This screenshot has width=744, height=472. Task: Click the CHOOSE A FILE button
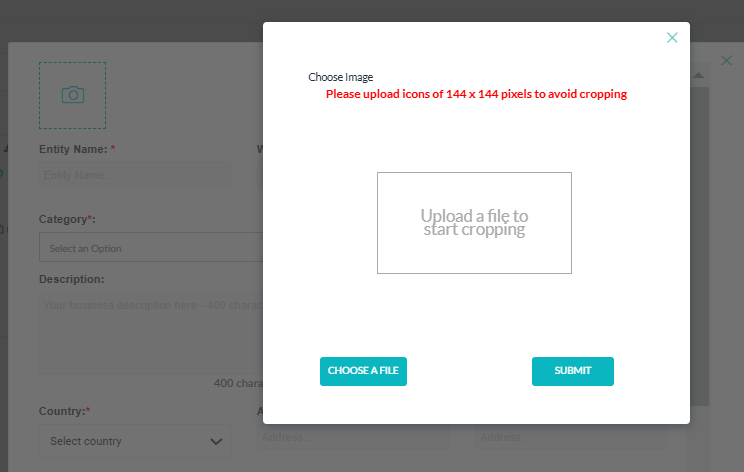[363, 371]
